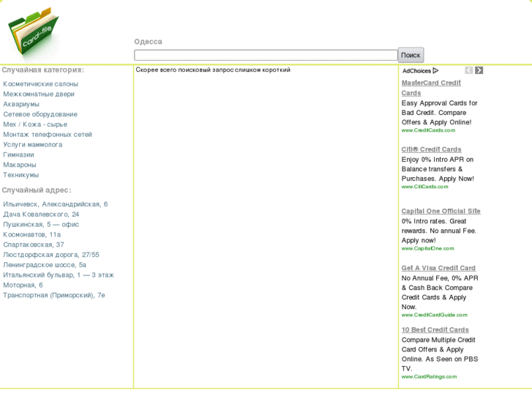Click the Поиск search button
Image resolution: width=532 pixels, height=399 pixels.
[411, 55]
